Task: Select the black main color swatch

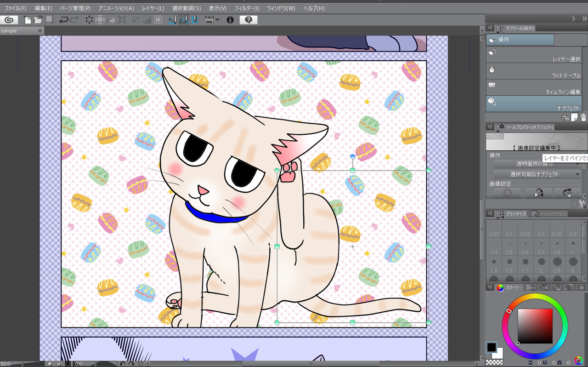Action: [492, 347]
